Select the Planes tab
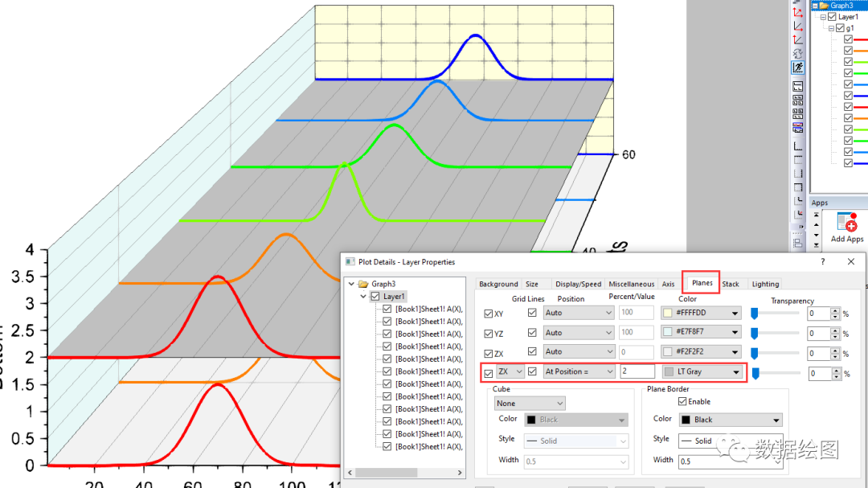The width and height of the screenshot is (868, 488). 702,282
